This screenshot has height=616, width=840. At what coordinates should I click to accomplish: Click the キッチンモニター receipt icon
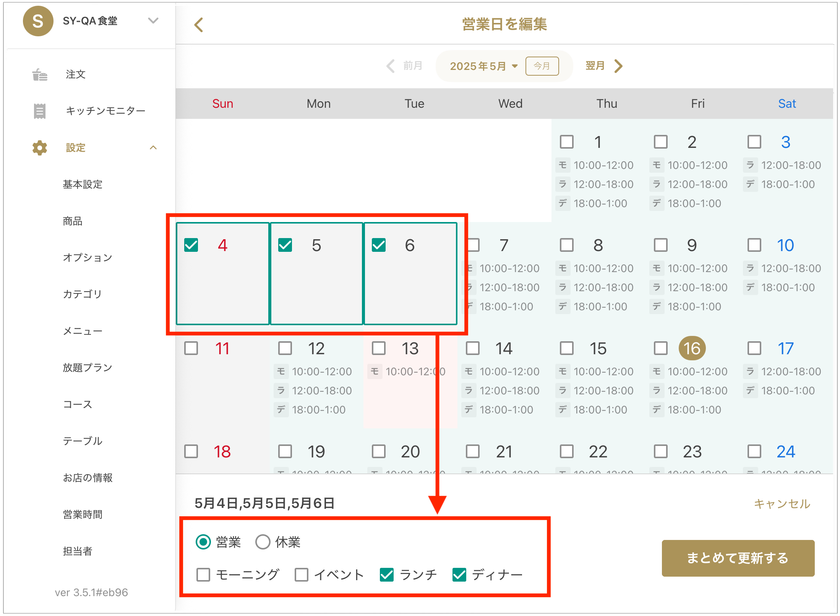coord(40,111)
